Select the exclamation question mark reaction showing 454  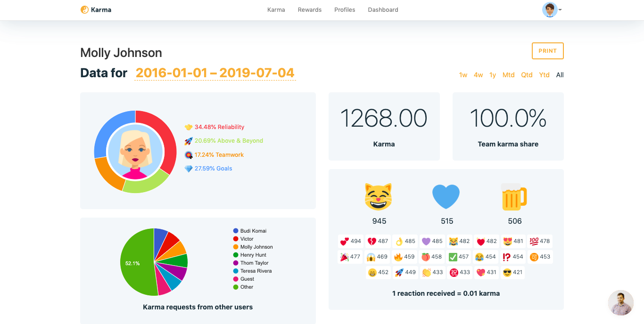click(x=513, y=257)
